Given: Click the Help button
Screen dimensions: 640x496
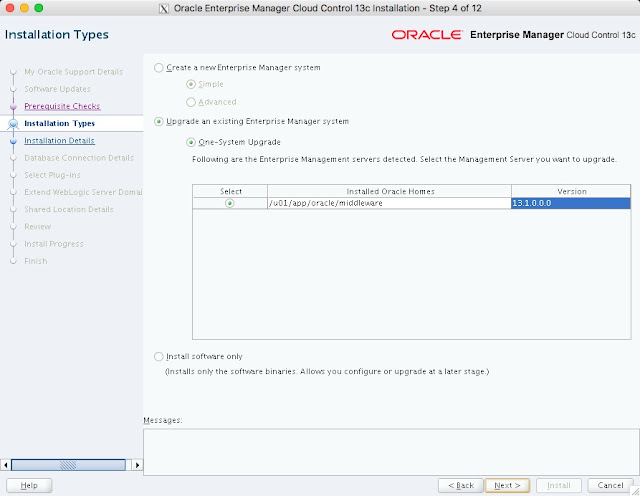Looking at the screenshot, I should pyautogui.click(x=29, y=485).
